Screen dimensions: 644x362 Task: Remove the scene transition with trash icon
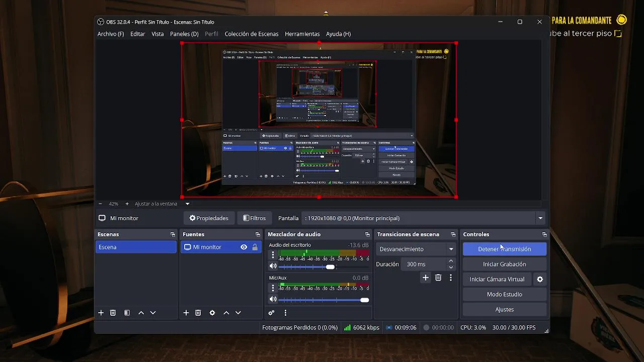click(x=438, y=278)
